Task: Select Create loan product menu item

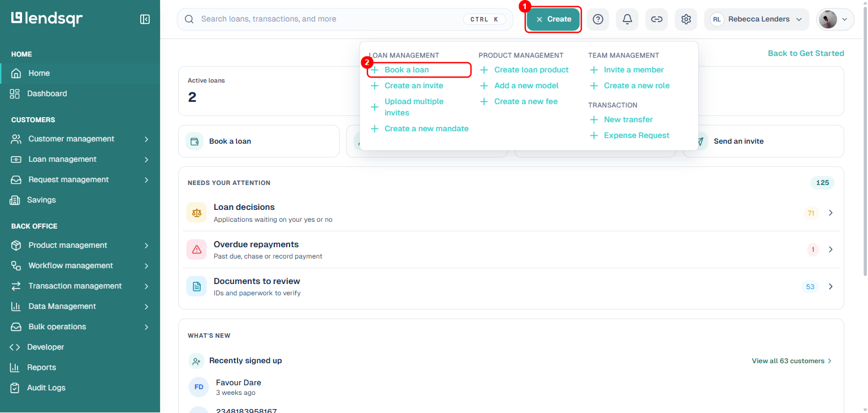Action: [x=524, y=70]
